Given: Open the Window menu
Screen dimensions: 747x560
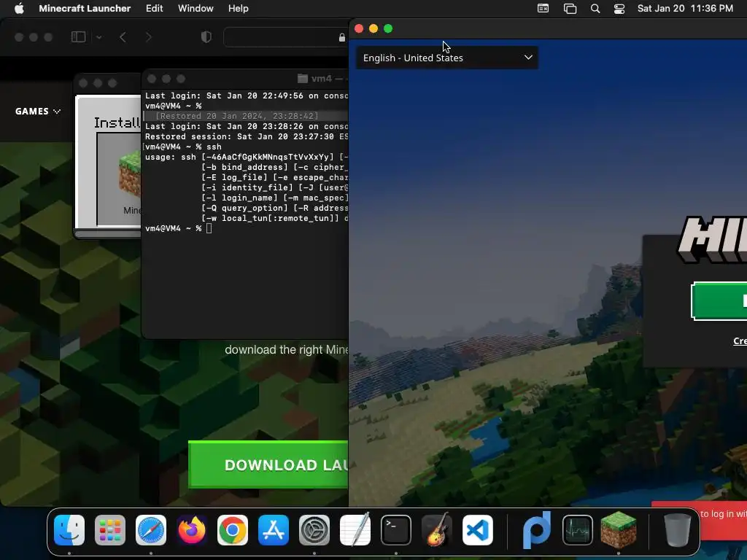Looking at the screenshot, I should click(196, 9).
